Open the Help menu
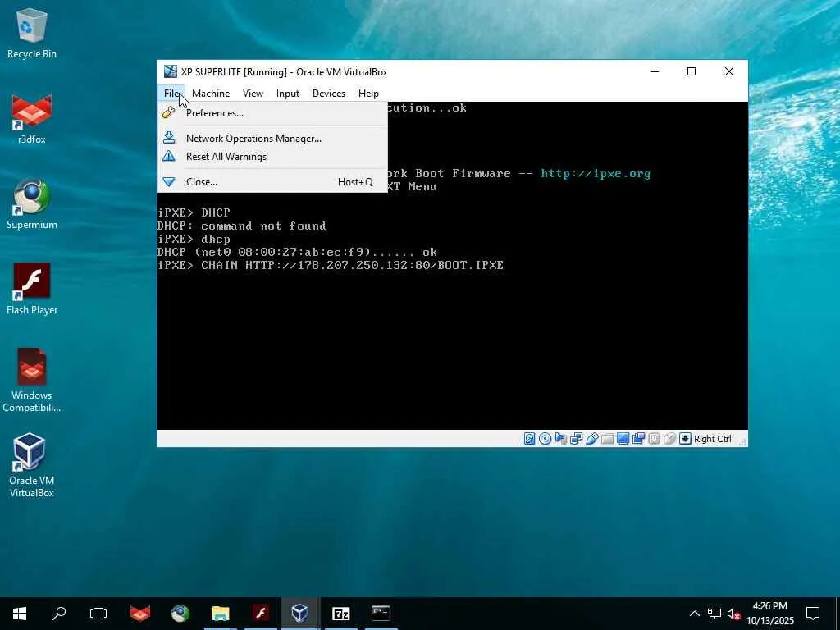 click(368, 94)
